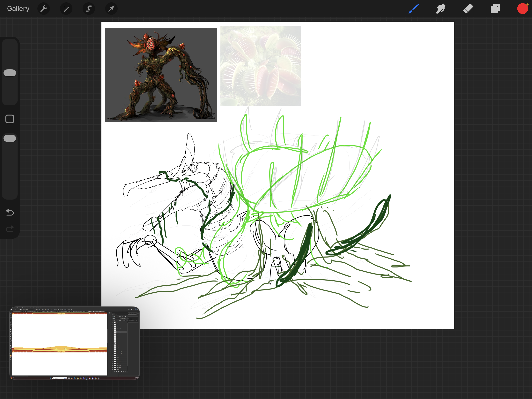
Task: Activate the Transform arrow tool
Action: pyautogui.click(x=111, y=9)
